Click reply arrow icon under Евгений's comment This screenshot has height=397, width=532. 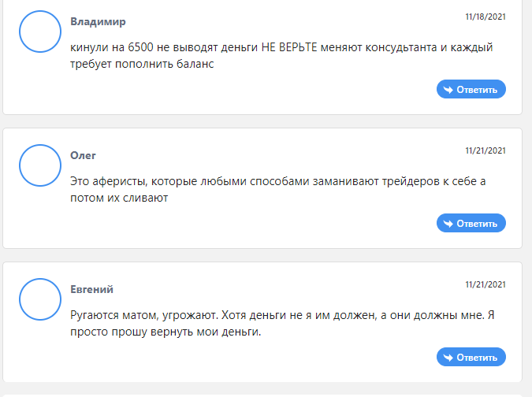[x=448, y=358]
